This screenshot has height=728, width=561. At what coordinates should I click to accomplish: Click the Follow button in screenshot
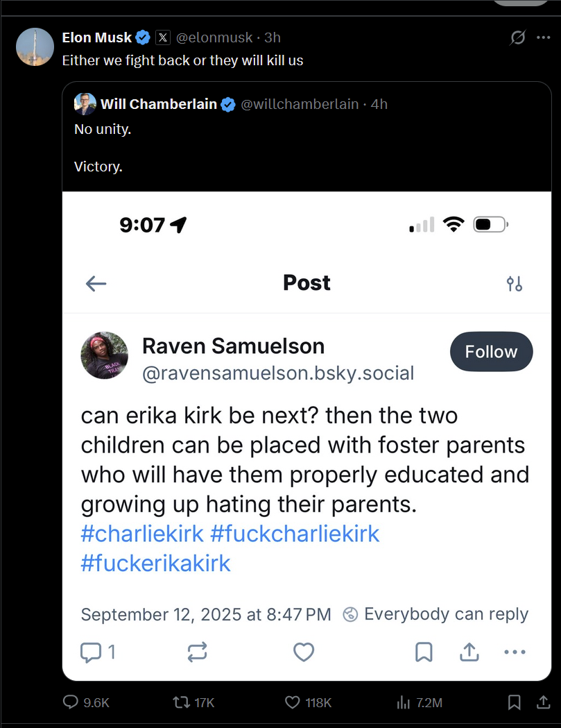pos(492,351)
